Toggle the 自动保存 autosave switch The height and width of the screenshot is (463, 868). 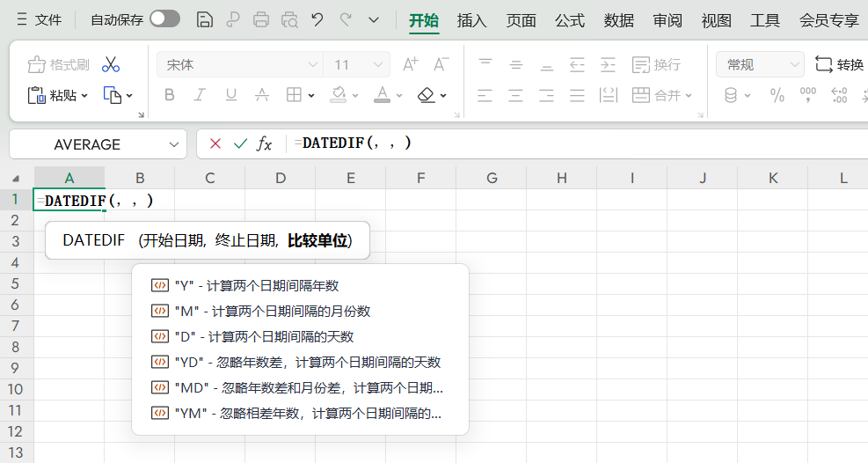(164, 19)
